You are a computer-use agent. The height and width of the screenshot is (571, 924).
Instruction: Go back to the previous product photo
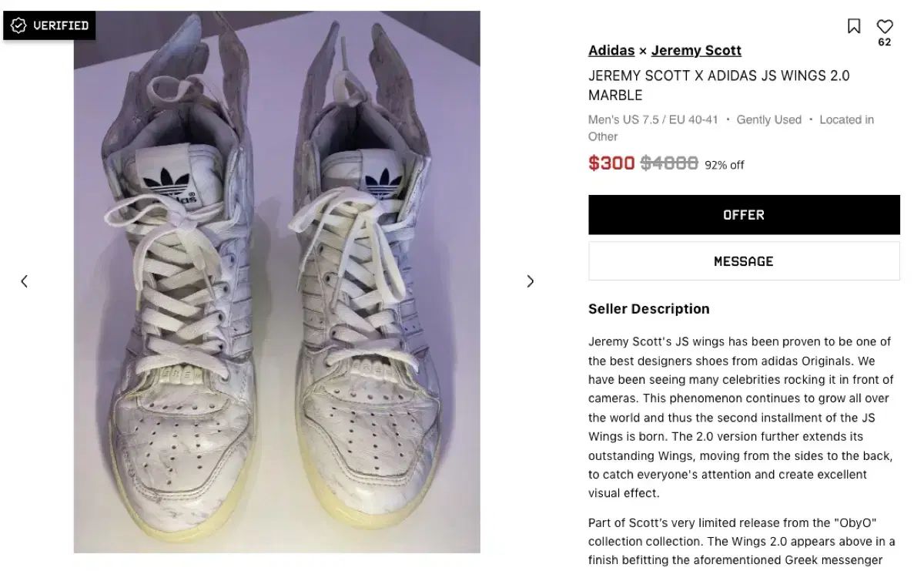click(x=24, y=281)
